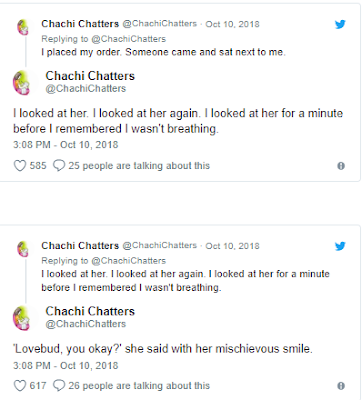This screenshot has height=400, width=362.
Task: Open small avatar in second tweet's reply header
Action: [x=23, y=249]
